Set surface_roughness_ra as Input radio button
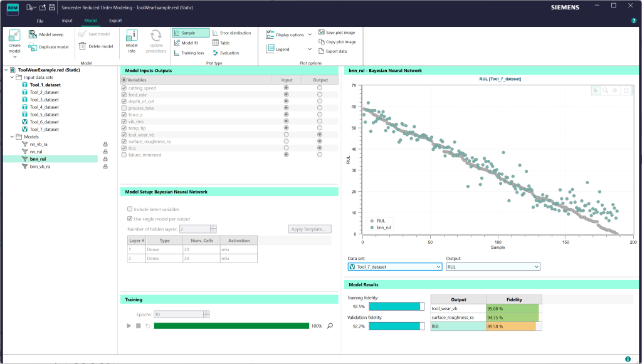 (x=286, y=142)
